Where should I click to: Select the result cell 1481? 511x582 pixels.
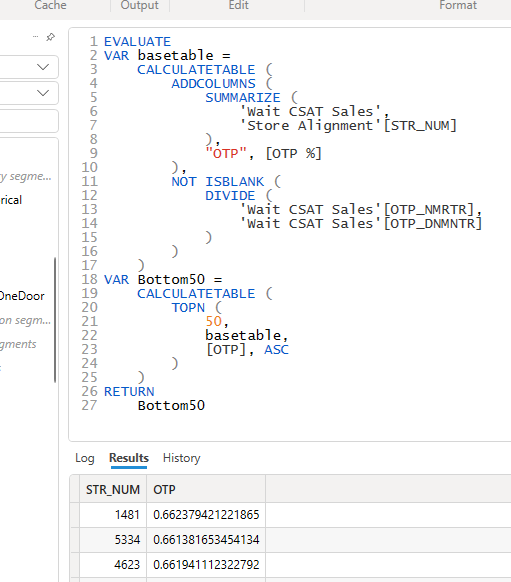point(113,515)
